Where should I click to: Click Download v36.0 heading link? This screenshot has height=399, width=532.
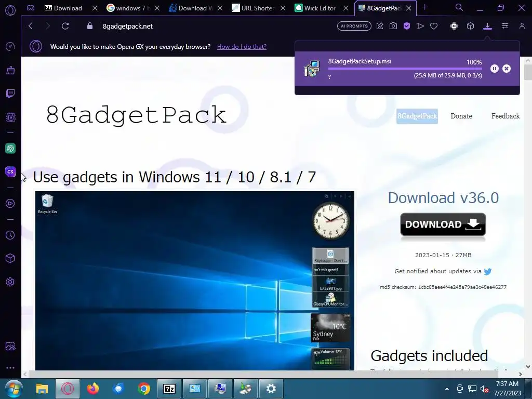coord(443,198)
